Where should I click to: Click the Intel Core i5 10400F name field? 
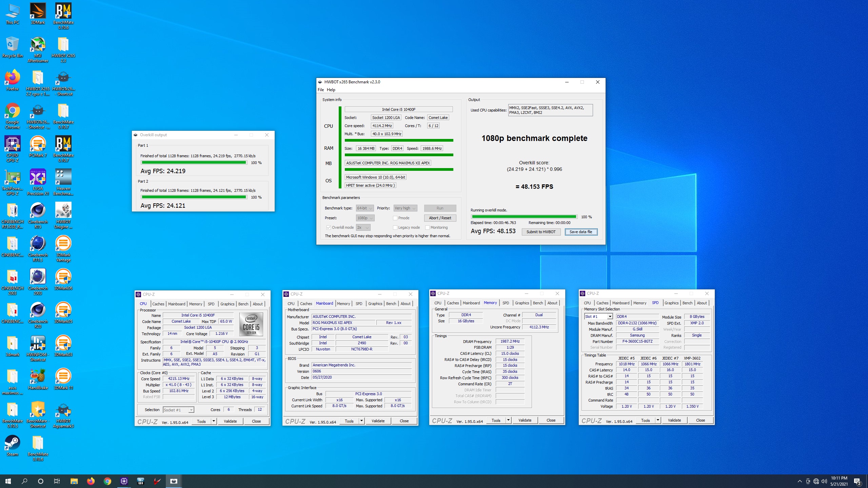click(x=198, y=315)
